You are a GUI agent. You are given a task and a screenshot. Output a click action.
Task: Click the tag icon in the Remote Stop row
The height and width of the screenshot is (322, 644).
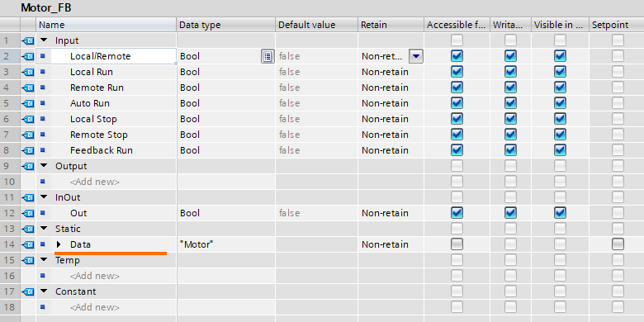28,135
